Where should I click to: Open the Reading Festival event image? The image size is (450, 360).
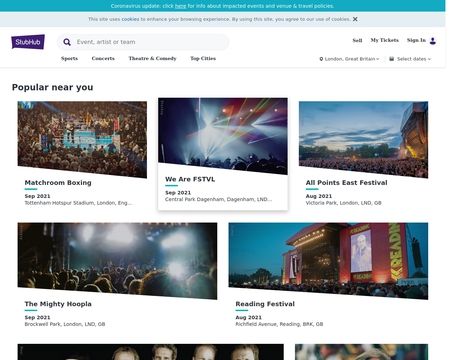click(x=328, y=261)
